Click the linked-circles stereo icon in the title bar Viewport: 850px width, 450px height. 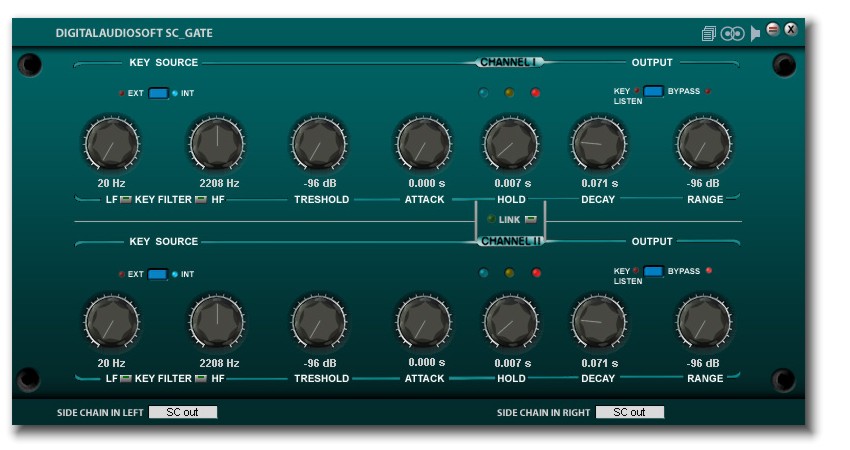click(732, 34)
